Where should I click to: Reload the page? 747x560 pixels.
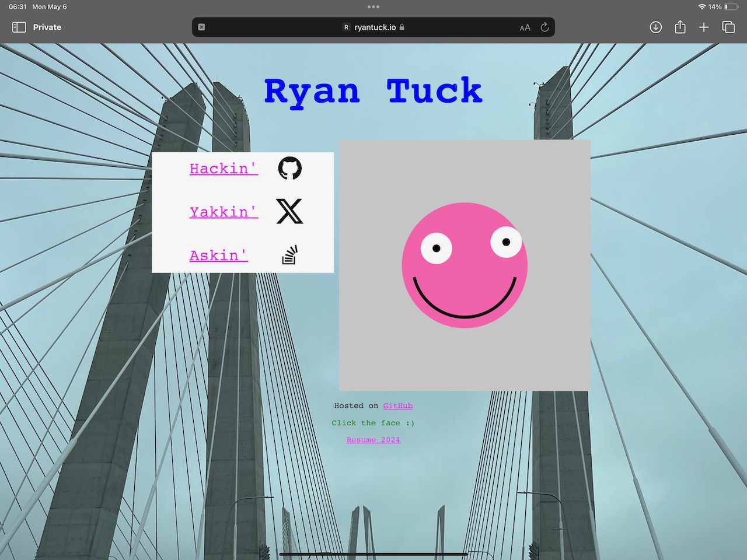coord(544,27)
